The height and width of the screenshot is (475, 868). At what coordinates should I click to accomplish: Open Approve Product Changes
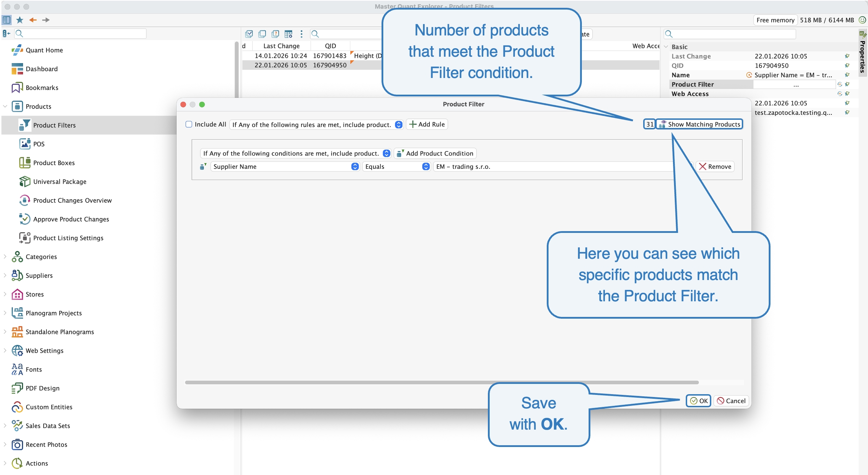click(71, 219)
